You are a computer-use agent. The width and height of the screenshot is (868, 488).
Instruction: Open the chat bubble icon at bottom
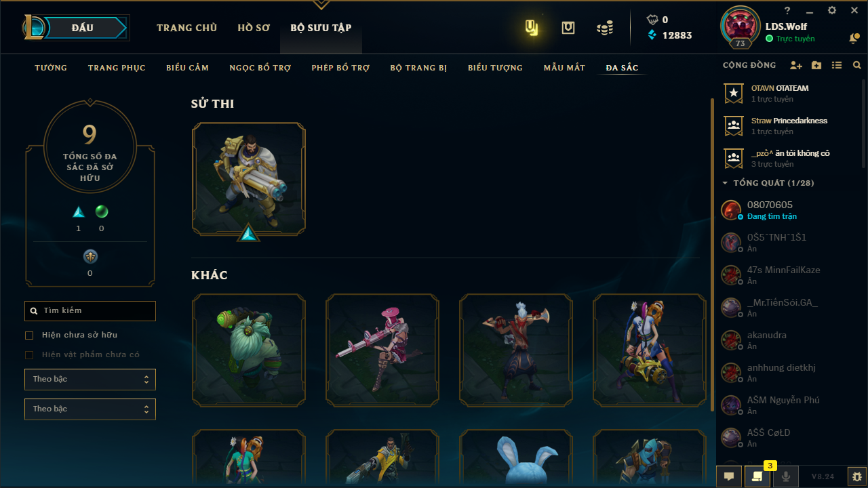click(x=729, y=476)
